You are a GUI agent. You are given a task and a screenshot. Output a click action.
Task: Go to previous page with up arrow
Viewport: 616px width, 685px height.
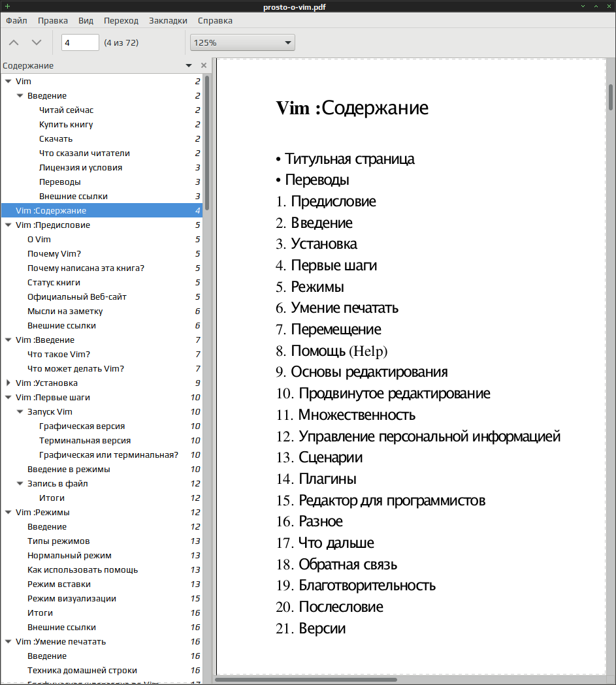[x=14, y=42]
